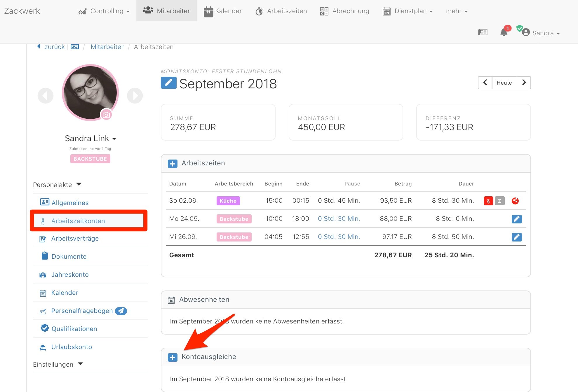578x392 pixels.
Task: Add a new Arbeitszeiten entry
Action: tap(173, 164)
